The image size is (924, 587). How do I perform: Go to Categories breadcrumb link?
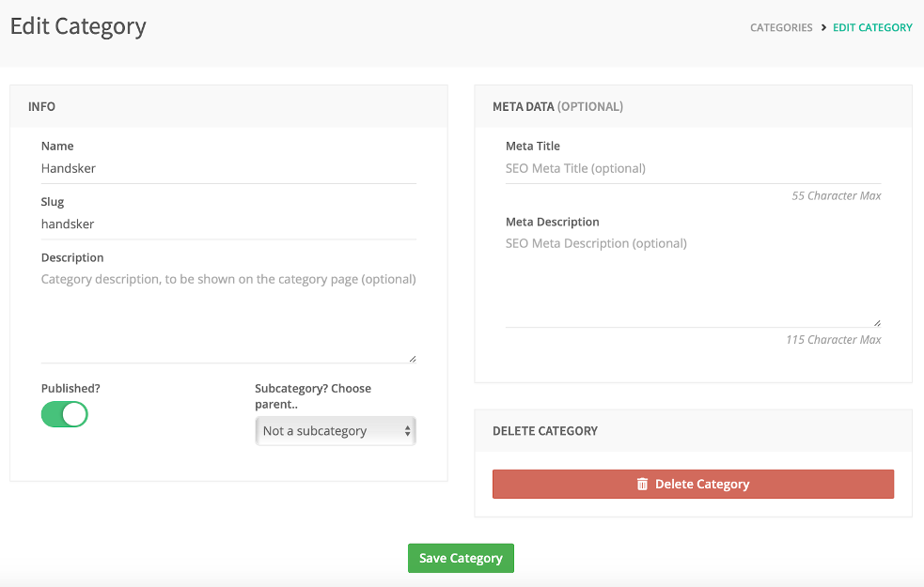coord(781,27)
